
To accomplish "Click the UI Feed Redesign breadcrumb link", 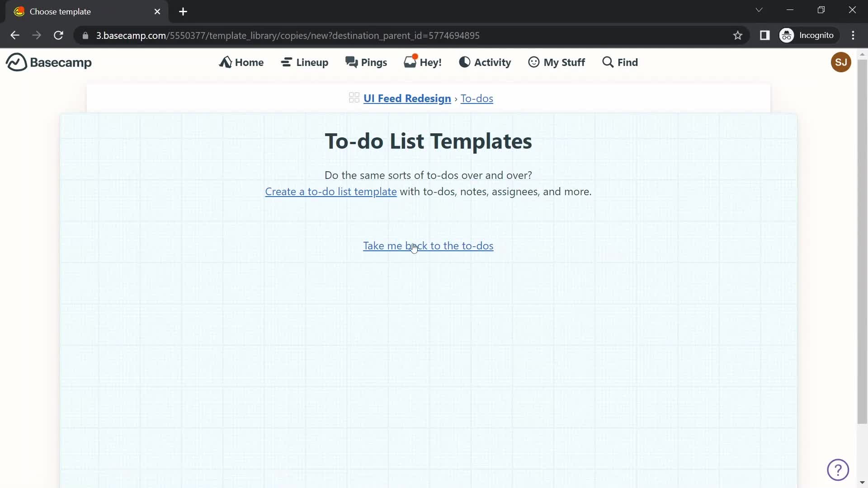I will coord(407,98).
